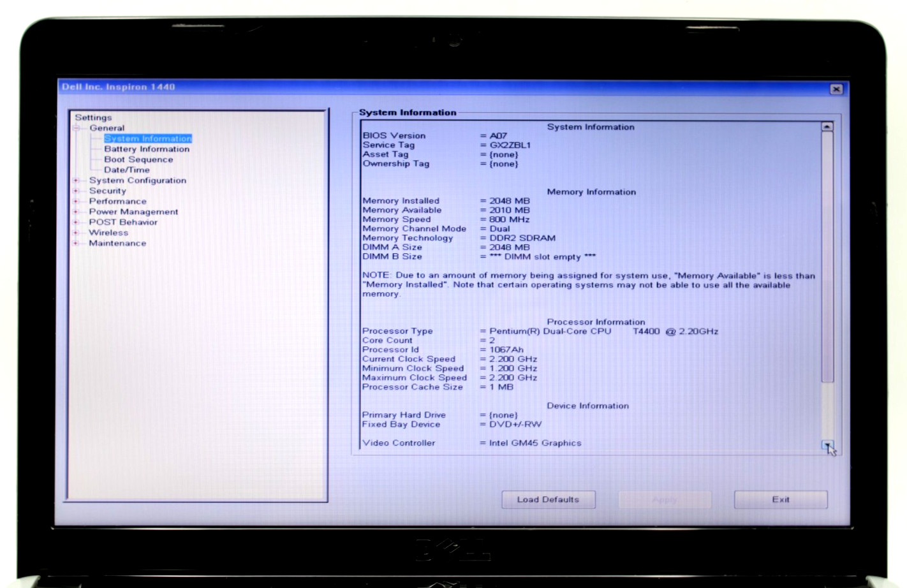Select Performance category label

117,201
